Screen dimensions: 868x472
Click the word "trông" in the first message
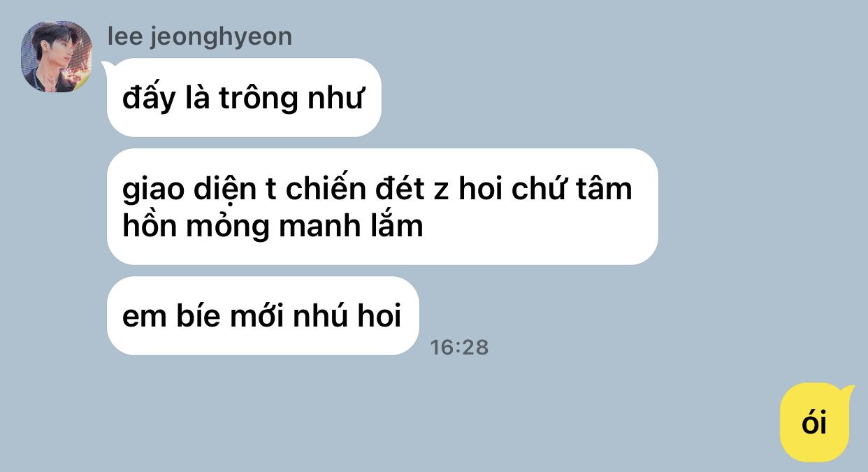click(x=259, y=99)
